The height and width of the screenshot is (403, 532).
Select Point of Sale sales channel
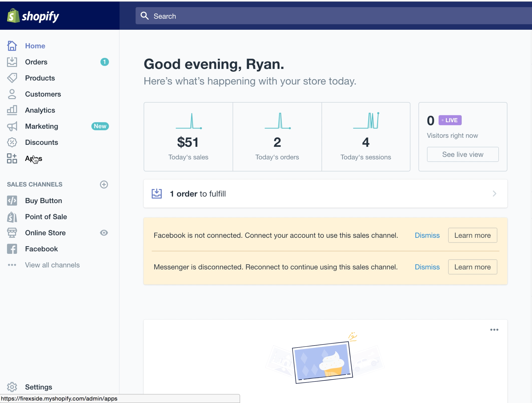click(x=46, y=216)
